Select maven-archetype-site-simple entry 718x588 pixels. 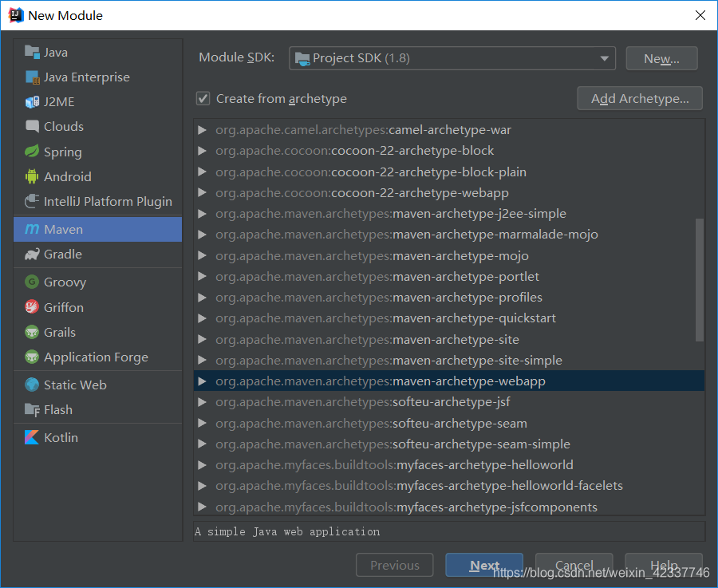(x=448, y=361)
